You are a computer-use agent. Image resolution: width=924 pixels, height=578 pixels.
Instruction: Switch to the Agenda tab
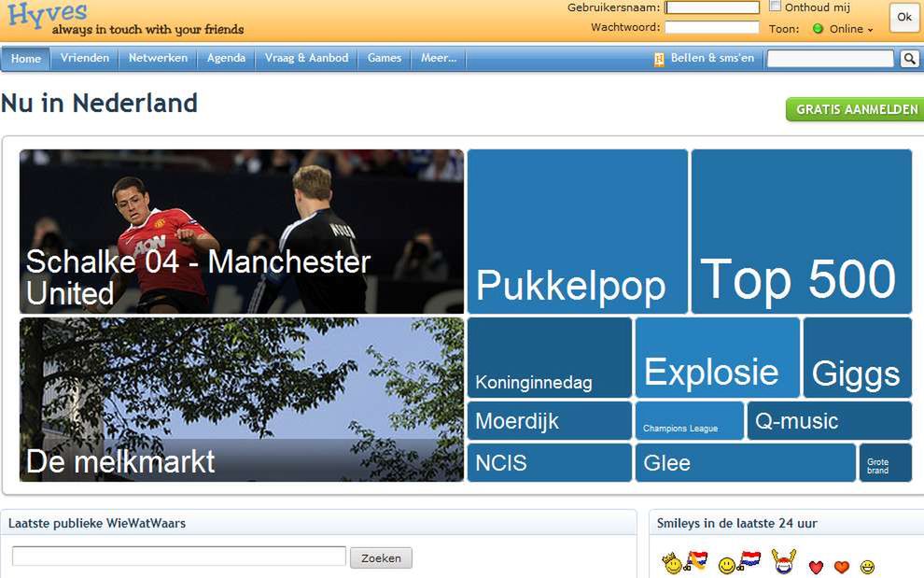coord(226,58)
